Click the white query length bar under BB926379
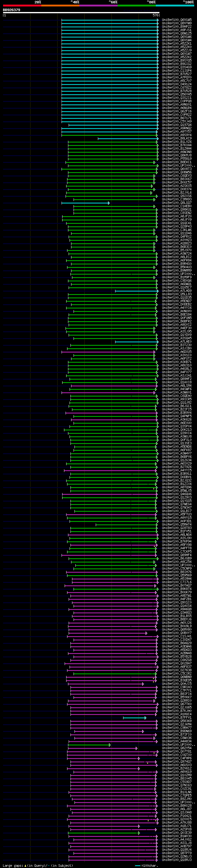The image size is (197, 868). point(81,13)
